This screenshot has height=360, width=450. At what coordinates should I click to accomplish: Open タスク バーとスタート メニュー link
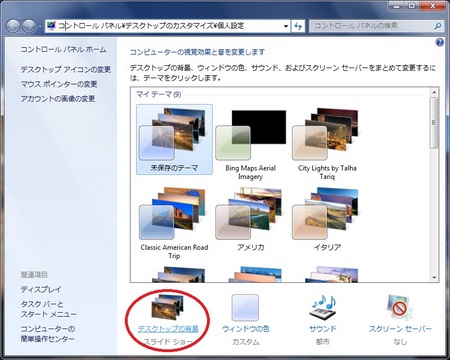(49, 309)
